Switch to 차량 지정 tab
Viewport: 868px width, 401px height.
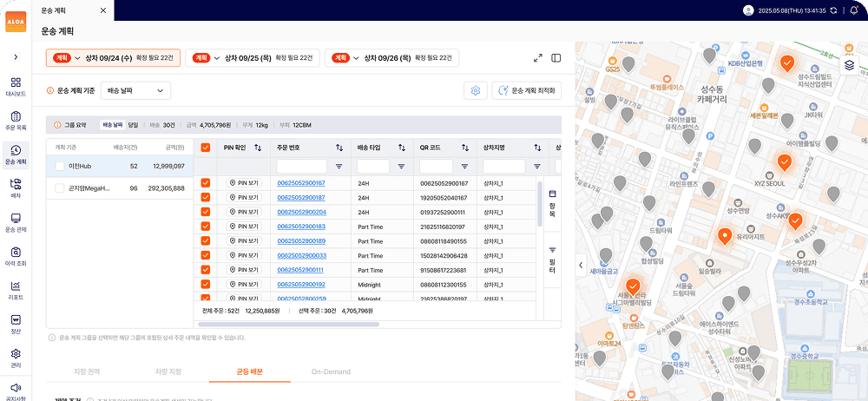(x=168, y=371)
